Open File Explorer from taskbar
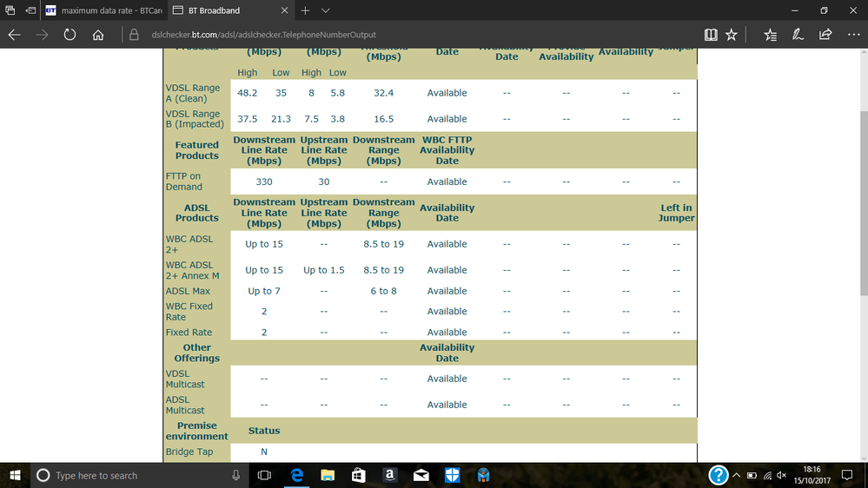The image size is (868, 488). (328, 475)
